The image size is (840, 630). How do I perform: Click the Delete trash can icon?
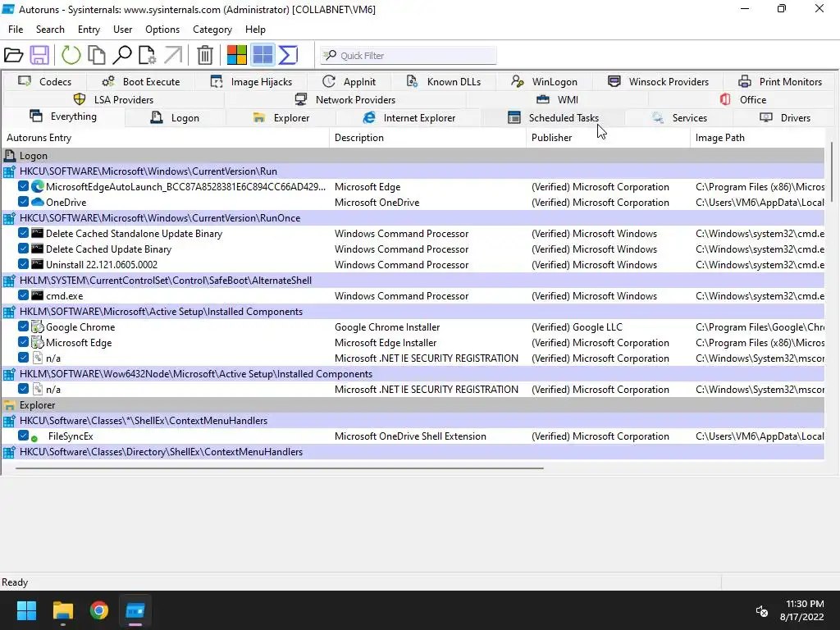204,55
